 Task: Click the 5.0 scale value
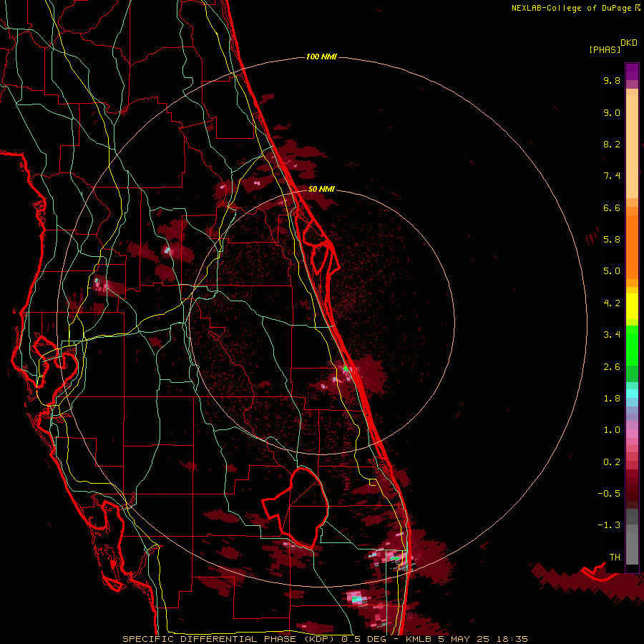612,271
